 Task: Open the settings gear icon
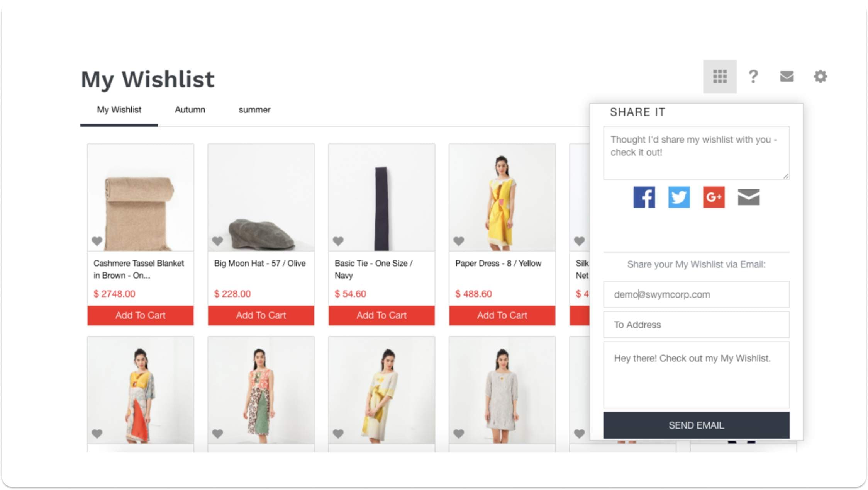tap(820, 76)
